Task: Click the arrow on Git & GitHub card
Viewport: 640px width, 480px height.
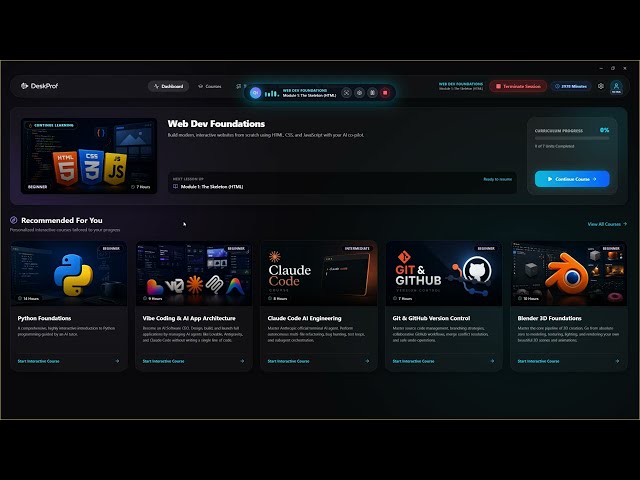Action: [x=492, y=361]
